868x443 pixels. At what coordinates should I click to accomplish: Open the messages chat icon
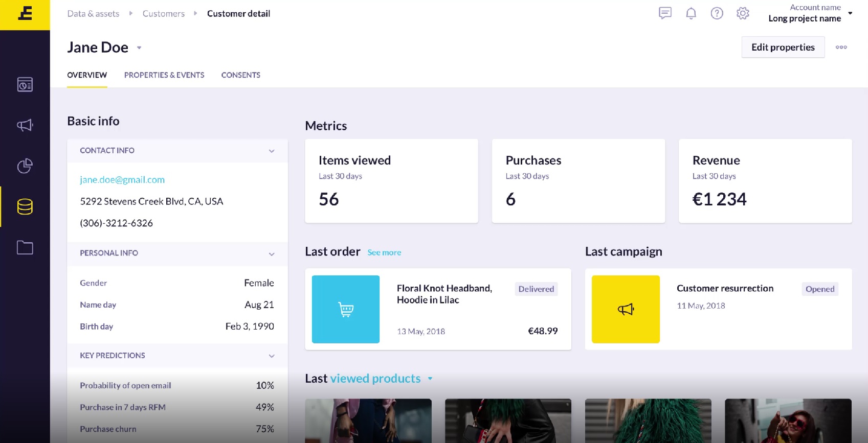coord(665,13)
